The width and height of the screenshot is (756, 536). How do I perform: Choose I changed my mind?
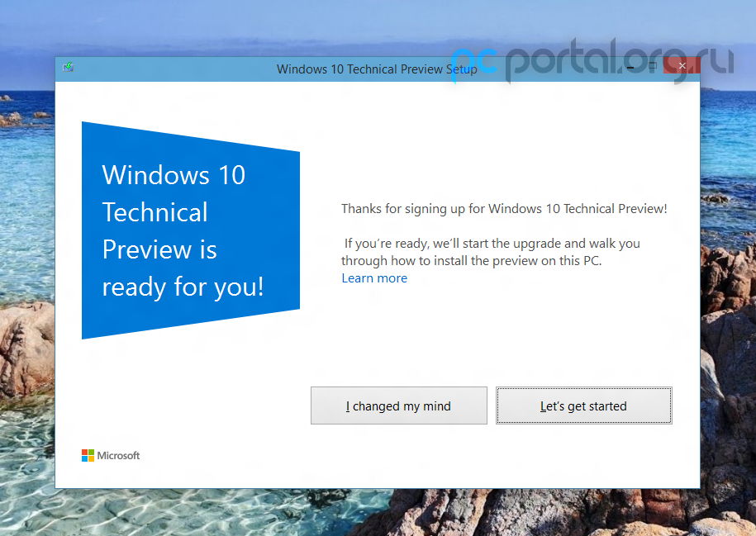[399, 406]
